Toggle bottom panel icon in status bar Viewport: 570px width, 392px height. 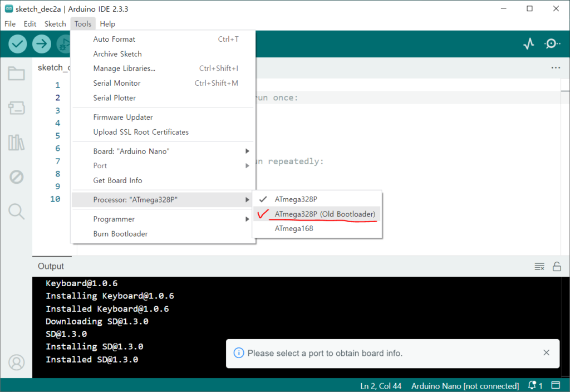pos(556,385)
